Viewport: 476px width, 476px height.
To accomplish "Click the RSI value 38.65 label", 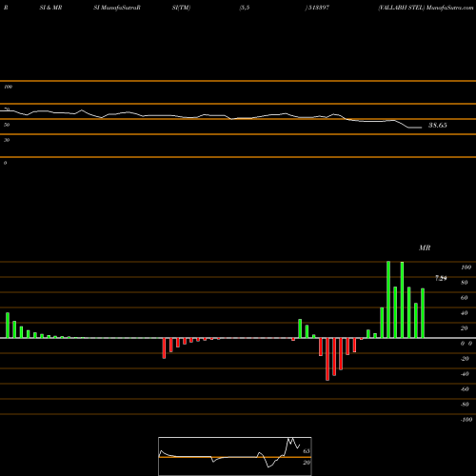I will coord(438,126).
